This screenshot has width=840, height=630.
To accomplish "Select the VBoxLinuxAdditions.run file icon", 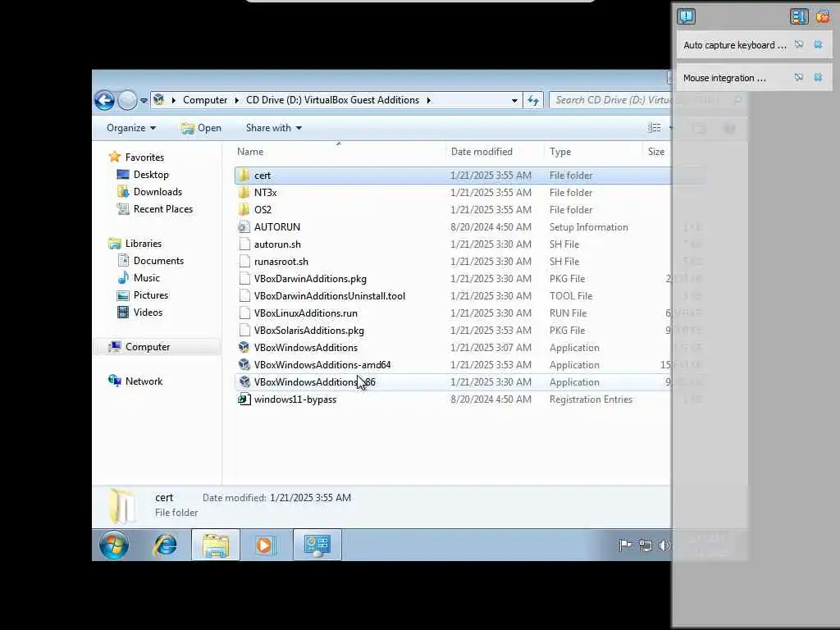I will click(244, 313).
